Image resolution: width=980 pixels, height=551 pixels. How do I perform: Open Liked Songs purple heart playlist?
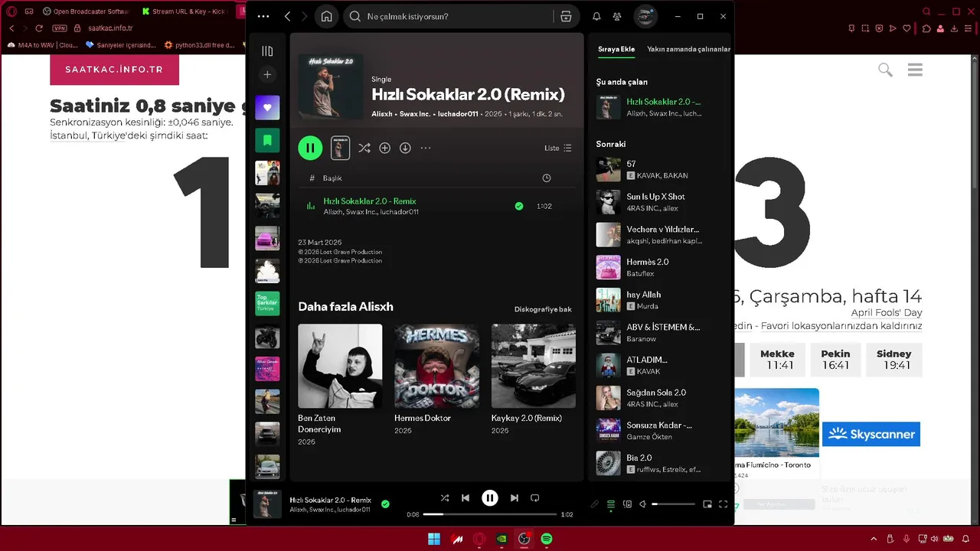[267, 108]
